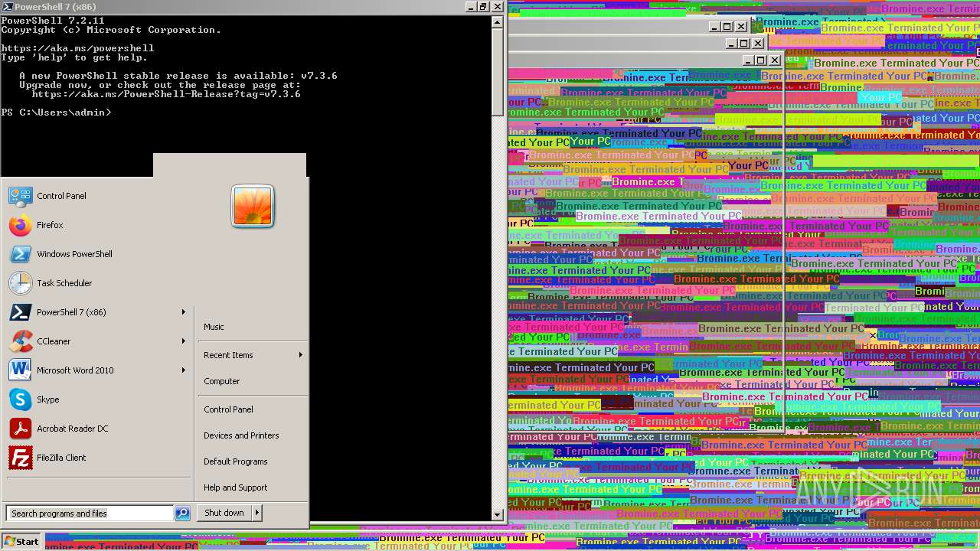Minimize the PowerShell 7 window
The height and width of the screenshot is (551, 980).
point(470,6)
